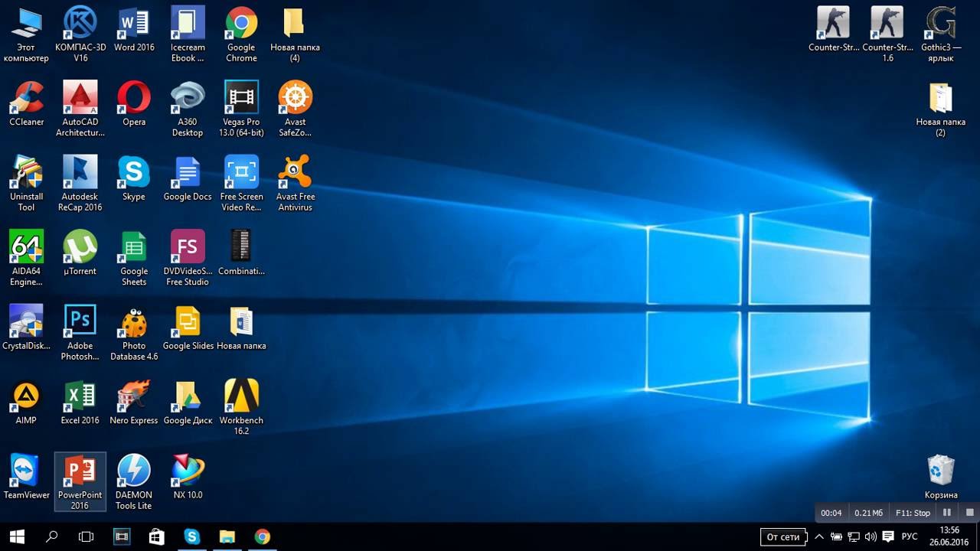Select the Counter-Strike 1.6 shortcut
The width and height of the screenshot is (980, 551).
pos(887,34)
